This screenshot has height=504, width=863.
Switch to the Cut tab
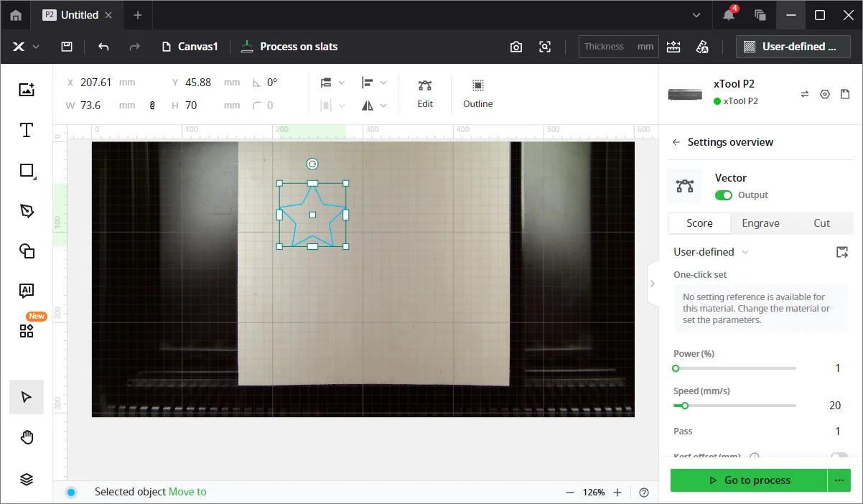pos(821,223)
